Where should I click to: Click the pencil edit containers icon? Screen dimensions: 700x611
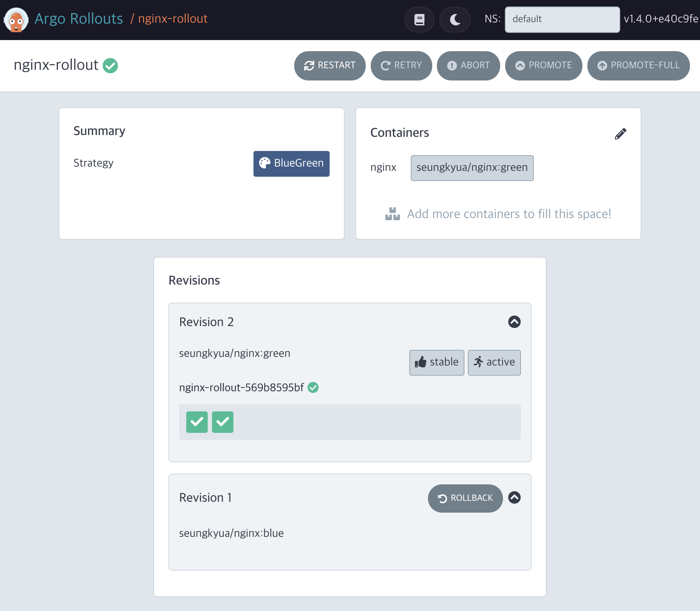(x=620, y=134)
